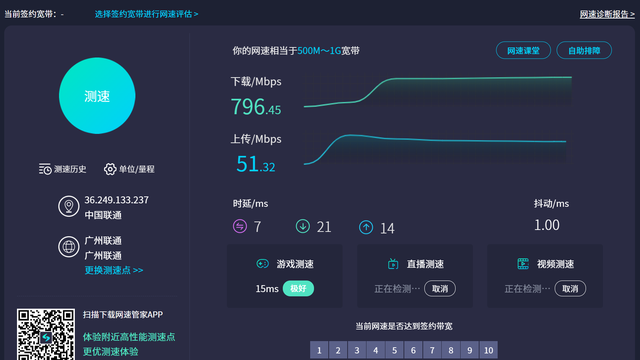Rate the network speed as 1
This screenshot has width=640, height=360.
(x=319, y=350)
